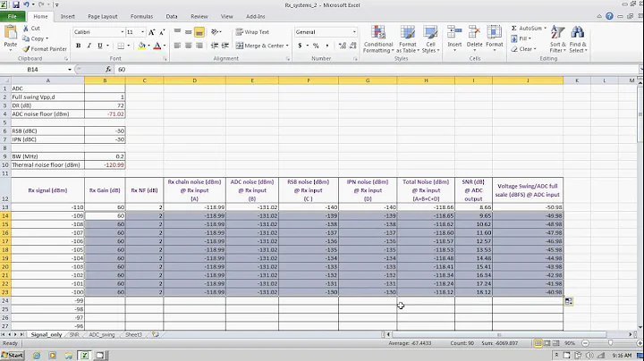The height and width of the screenshot is (361, 644).
Task: Click the Paste icon
Action: [10, 32]
